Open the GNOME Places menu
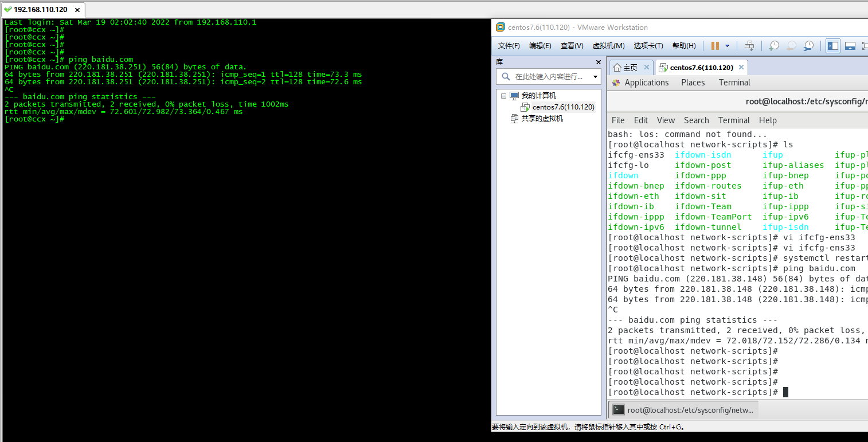The image size is (868, 442). [x=693, y=83]
